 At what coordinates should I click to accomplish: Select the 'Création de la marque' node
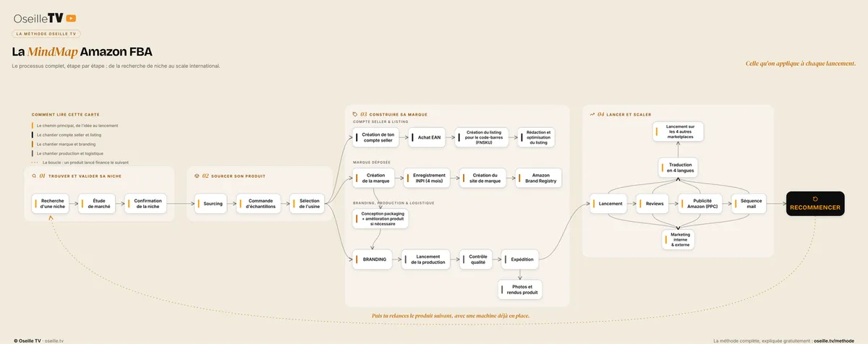[373, 179]
